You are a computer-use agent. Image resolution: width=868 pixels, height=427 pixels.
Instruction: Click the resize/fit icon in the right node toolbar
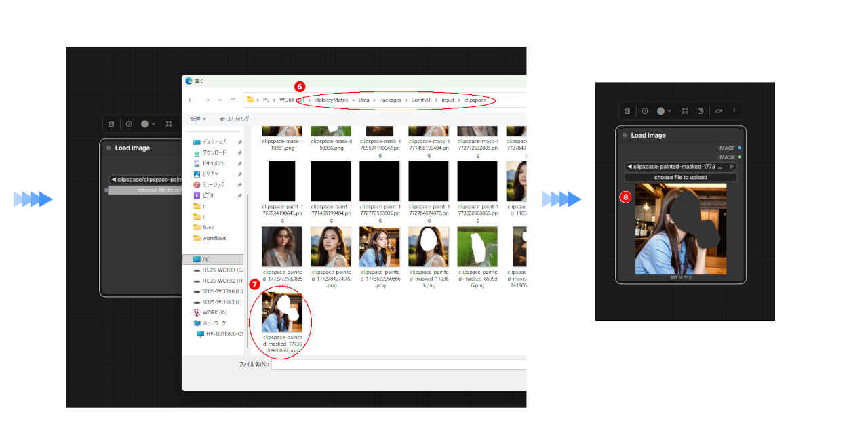685,110
